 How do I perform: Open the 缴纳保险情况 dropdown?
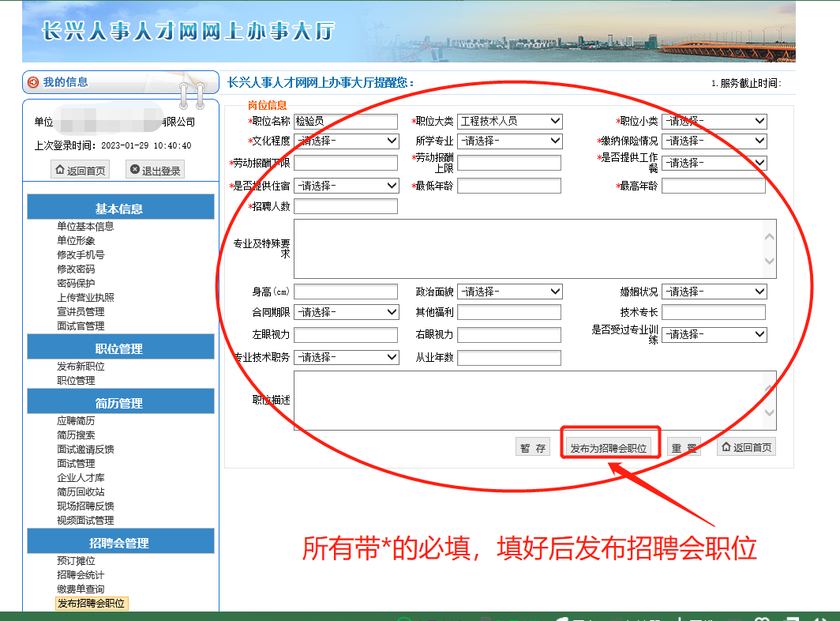714,141
